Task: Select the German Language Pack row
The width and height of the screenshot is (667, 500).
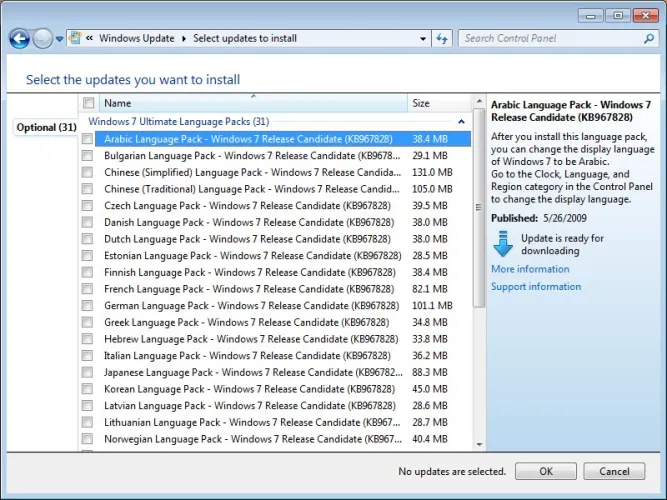Action: coord(283,306)
